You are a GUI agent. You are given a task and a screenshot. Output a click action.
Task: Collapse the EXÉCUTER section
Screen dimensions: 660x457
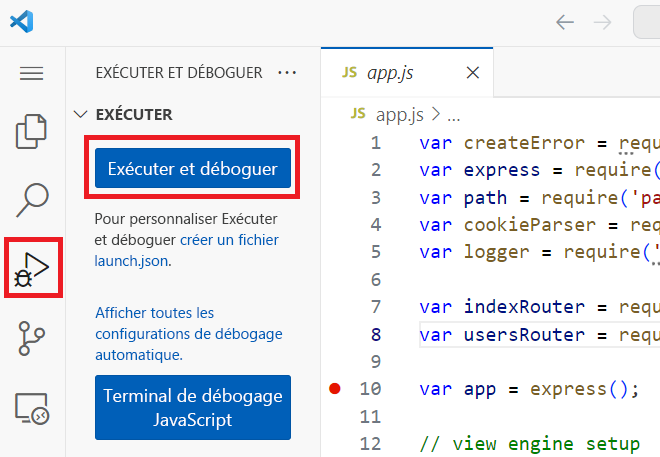[80, 114]
